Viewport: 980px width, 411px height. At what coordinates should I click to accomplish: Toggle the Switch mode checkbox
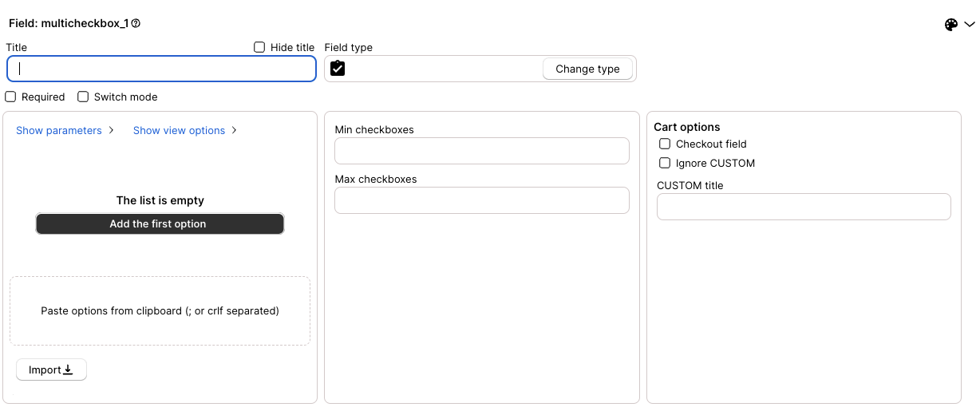coord(83,97)
